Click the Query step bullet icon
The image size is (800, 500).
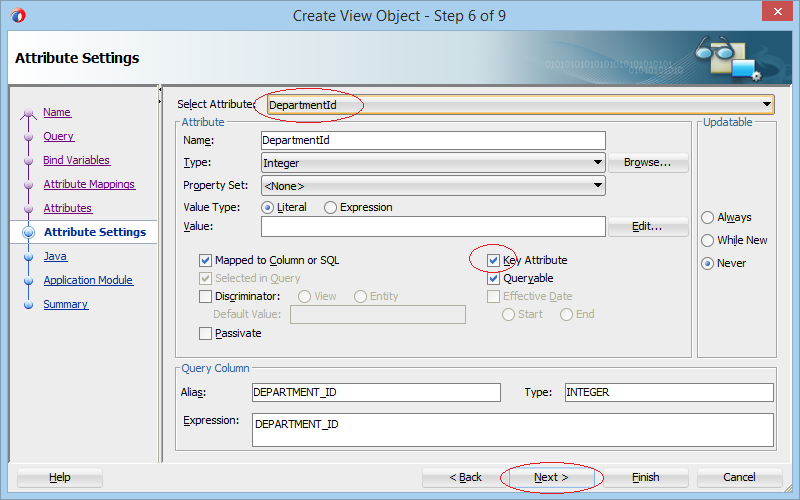[x=29, y=137]
